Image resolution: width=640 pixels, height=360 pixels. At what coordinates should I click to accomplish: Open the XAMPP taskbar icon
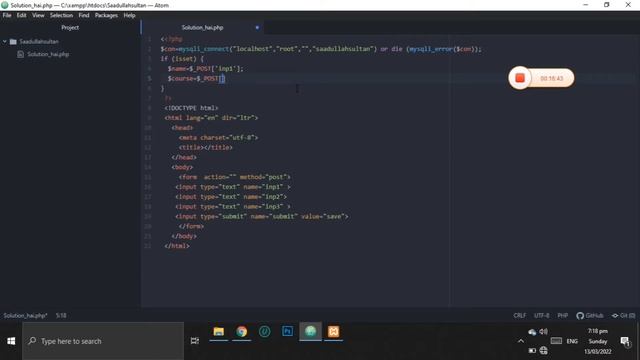click(x=333, y=331)
